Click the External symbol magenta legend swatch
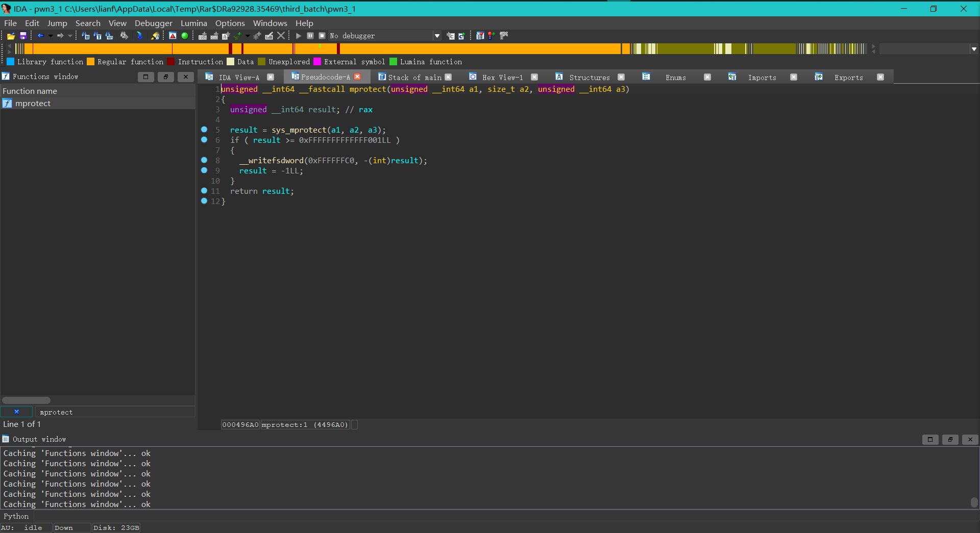Image resolution: width=980 pixels, height=533 pixels. coord(317,62)
